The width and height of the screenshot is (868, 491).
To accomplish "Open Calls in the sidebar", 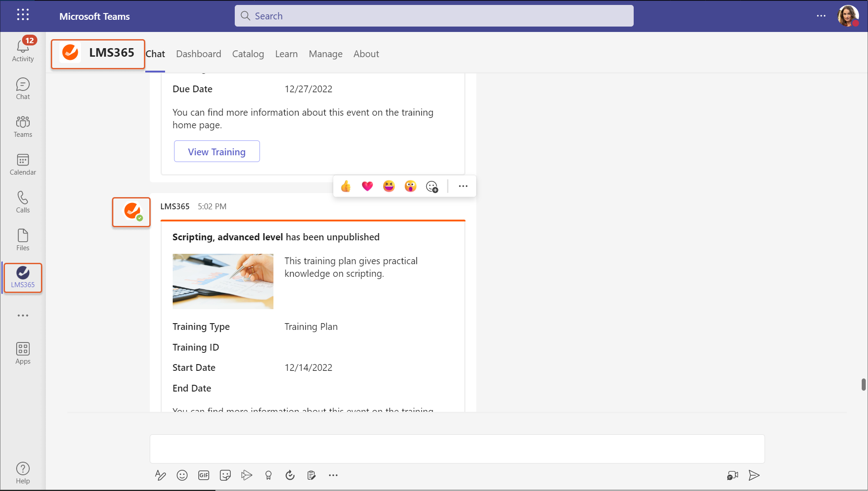I will pos(23,202).
